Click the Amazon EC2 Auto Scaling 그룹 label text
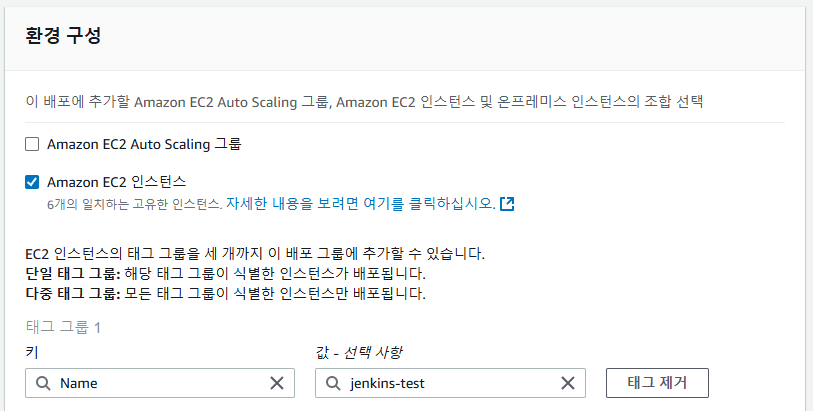Screen dimensions: 813x411 click(144, 144)
